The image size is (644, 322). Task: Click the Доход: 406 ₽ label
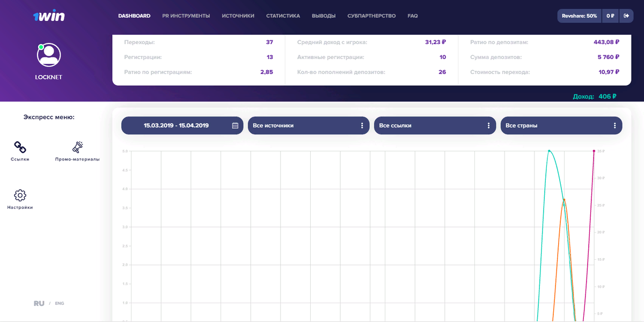coord(595,97)
